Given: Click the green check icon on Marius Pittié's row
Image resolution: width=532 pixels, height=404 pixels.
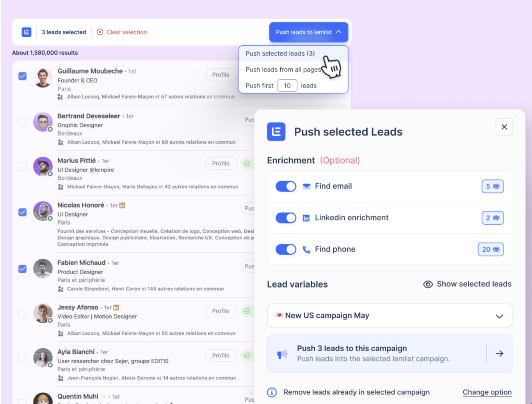Looking at the screenshot, I should pos(247,164).
